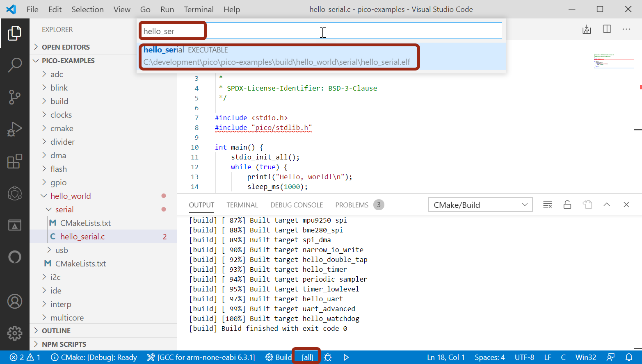The width and height of the screenshot is (642, 364).
Task: Click the launch play icon in status bar
Action: (x=346, y=357)
